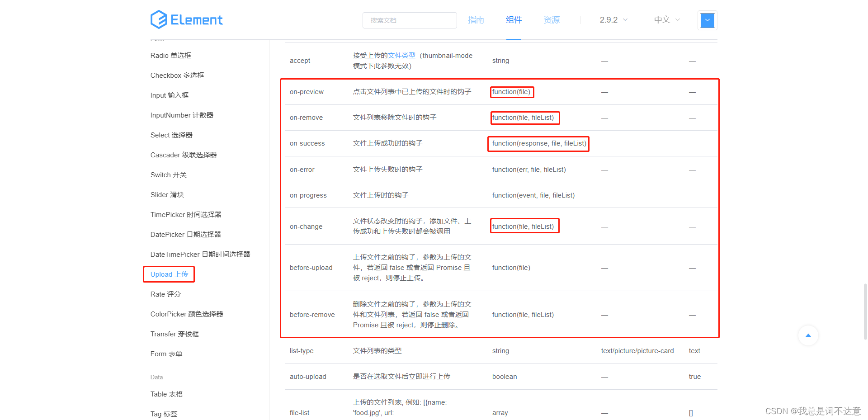Switch to the 指南 navigation tab
The width and height of the screenshot is (868, 420).
tap(476, 20)
